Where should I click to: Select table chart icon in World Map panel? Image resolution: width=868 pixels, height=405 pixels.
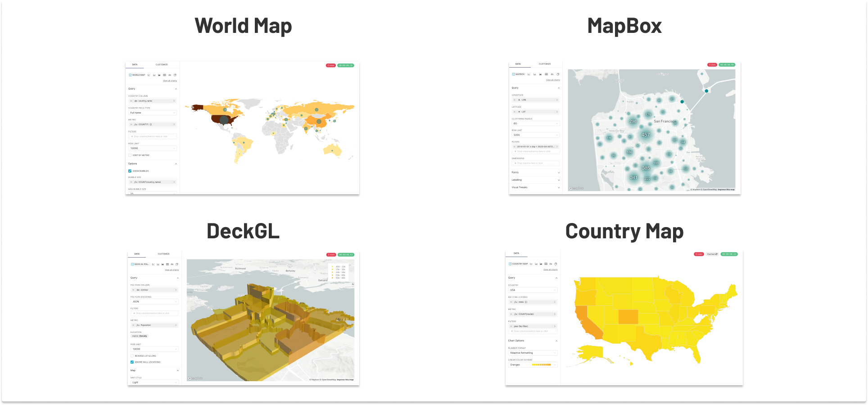coord(164,75)
